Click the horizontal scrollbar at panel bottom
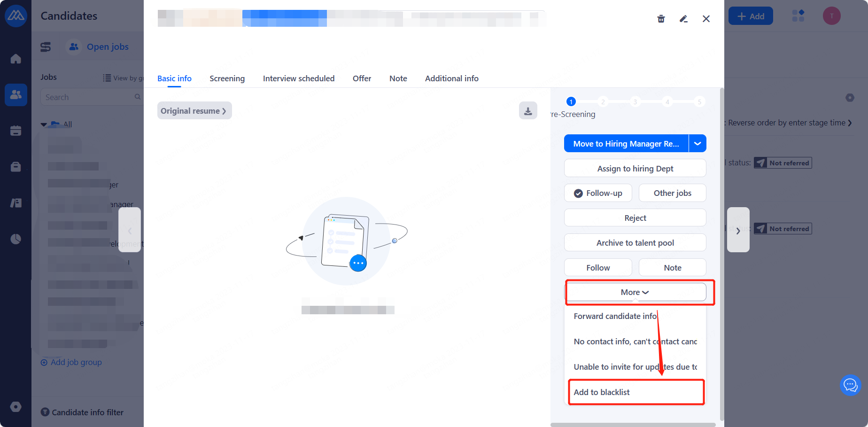The height and width of the screenshot is (427, 868). point(633,425)
